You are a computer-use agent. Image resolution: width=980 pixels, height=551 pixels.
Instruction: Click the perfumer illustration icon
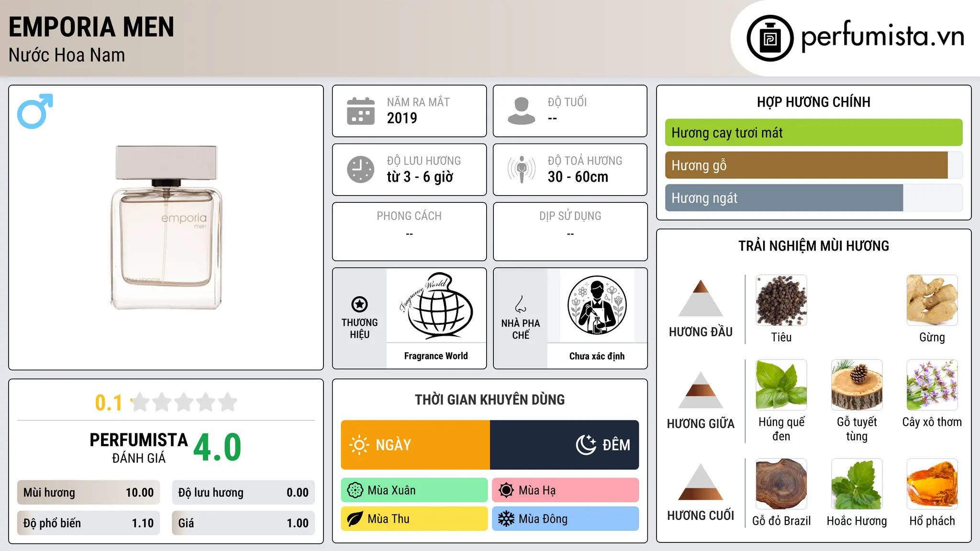tap(597, 305)
